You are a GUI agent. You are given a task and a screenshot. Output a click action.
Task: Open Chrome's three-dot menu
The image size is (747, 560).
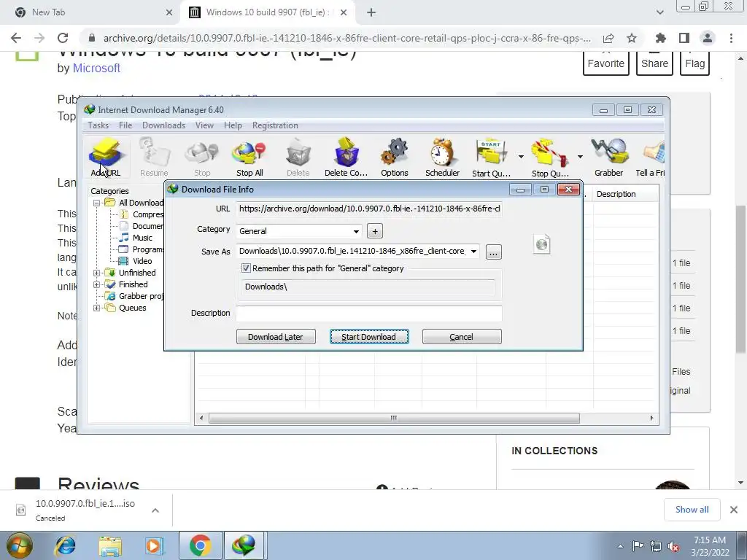[x=731, y=38]
